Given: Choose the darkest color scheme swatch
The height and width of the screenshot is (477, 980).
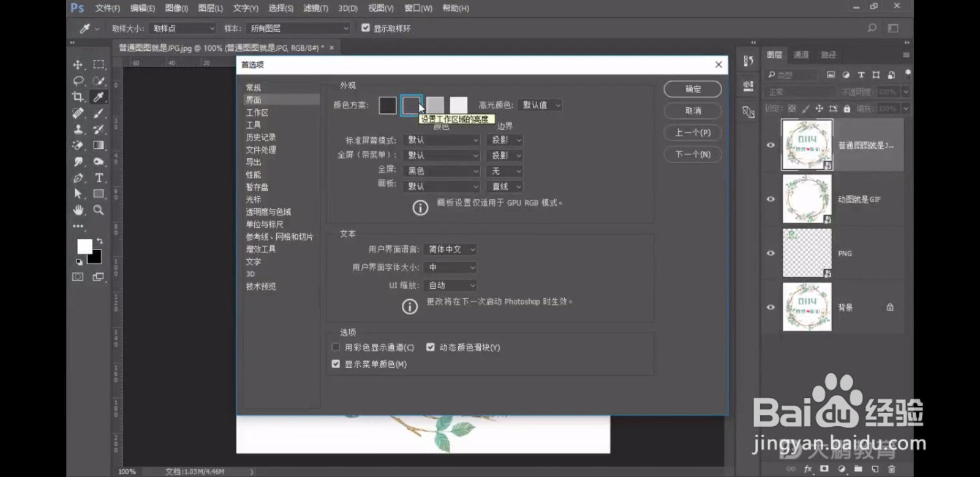Looking at the screenshot, I should click(387, 105).
